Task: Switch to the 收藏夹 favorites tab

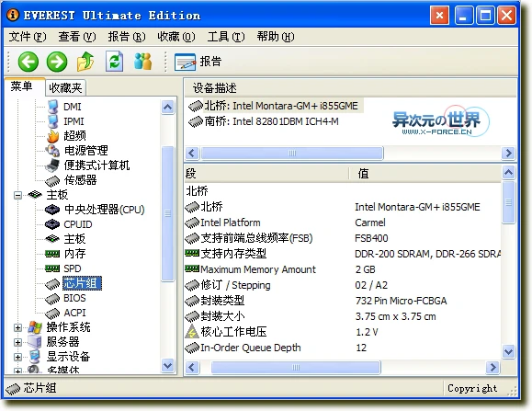Action: [65, 88]
